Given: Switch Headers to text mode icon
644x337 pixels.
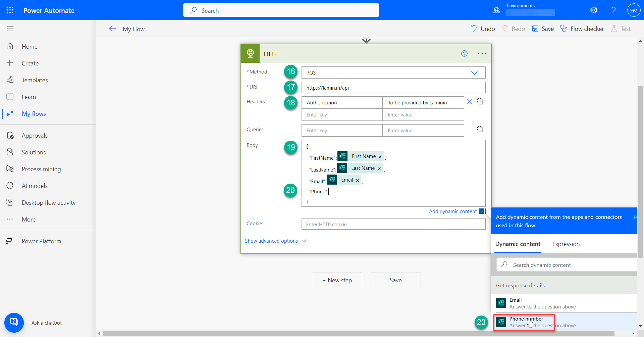Looking at the screenshot, I should pyautogui.click(x=480, y=101).
